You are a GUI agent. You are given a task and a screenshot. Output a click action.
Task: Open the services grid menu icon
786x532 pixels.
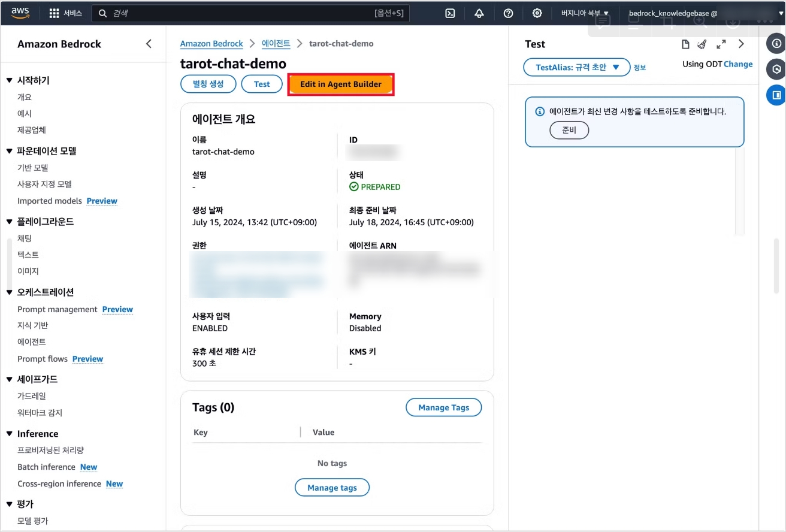pos(54,13)
